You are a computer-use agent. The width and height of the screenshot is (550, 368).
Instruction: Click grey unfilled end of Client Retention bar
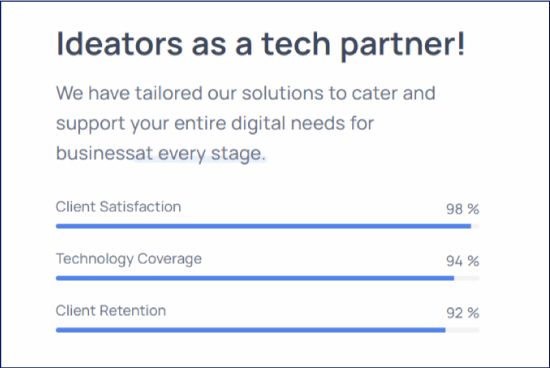[x=462, y=330]
